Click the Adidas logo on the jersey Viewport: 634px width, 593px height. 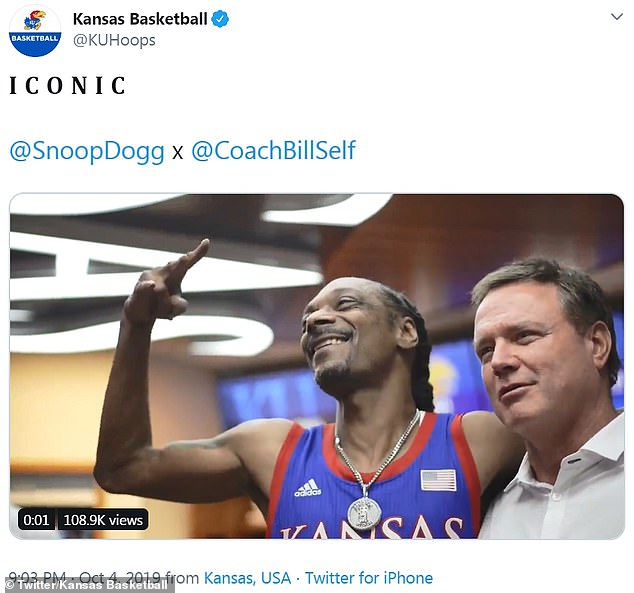point(307,488)
